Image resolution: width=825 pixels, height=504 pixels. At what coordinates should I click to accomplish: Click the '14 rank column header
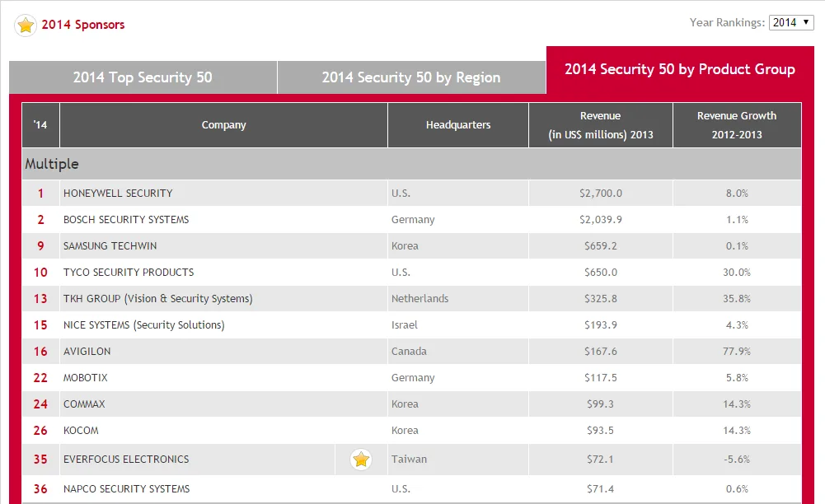[40, 125]
